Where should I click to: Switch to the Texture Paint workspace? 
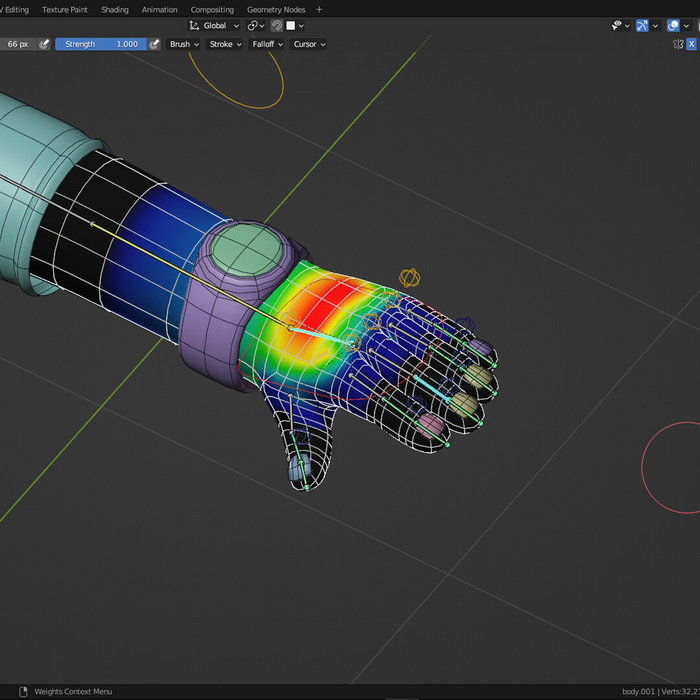(65, 9)
